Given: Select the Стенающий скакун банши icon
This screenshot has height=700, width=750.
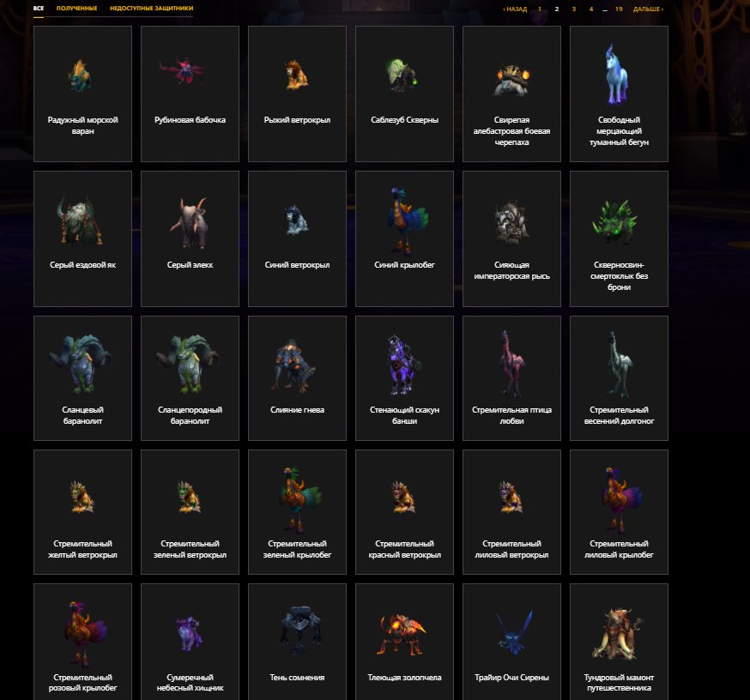Looking at the screenshot, I should [x=403, y=365].
